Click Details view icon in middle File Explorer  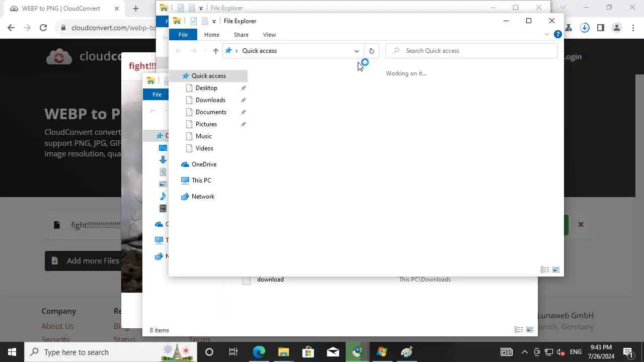coord(519,330)
